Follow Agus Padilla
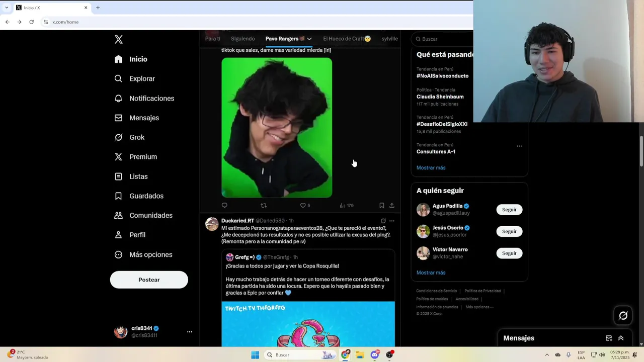 pos(509,210)
